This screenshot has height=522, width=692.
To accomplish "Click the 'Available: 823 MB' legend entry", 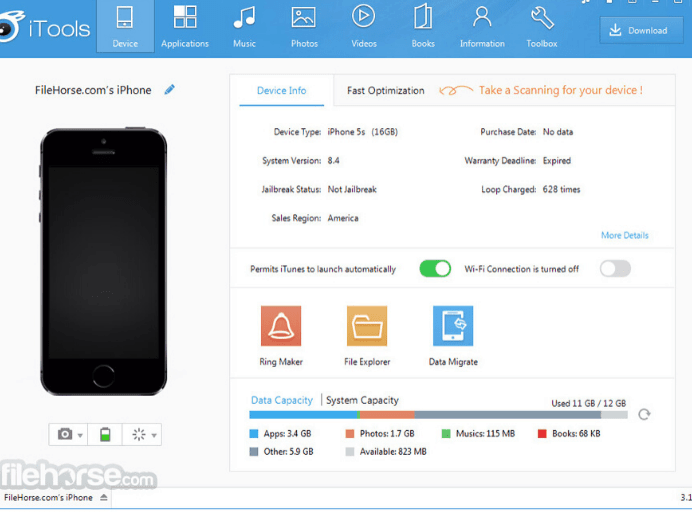I will tap(393, 452).
